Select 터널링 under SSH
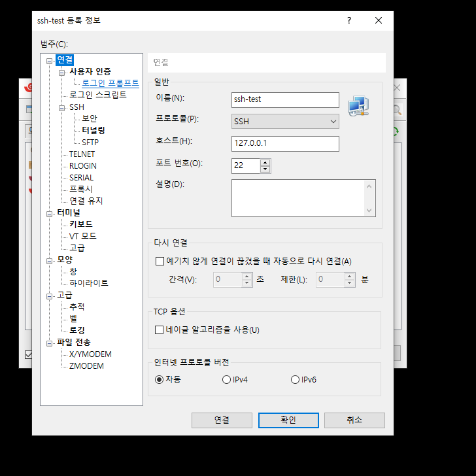The image size is (476, 476). [93, 130]
